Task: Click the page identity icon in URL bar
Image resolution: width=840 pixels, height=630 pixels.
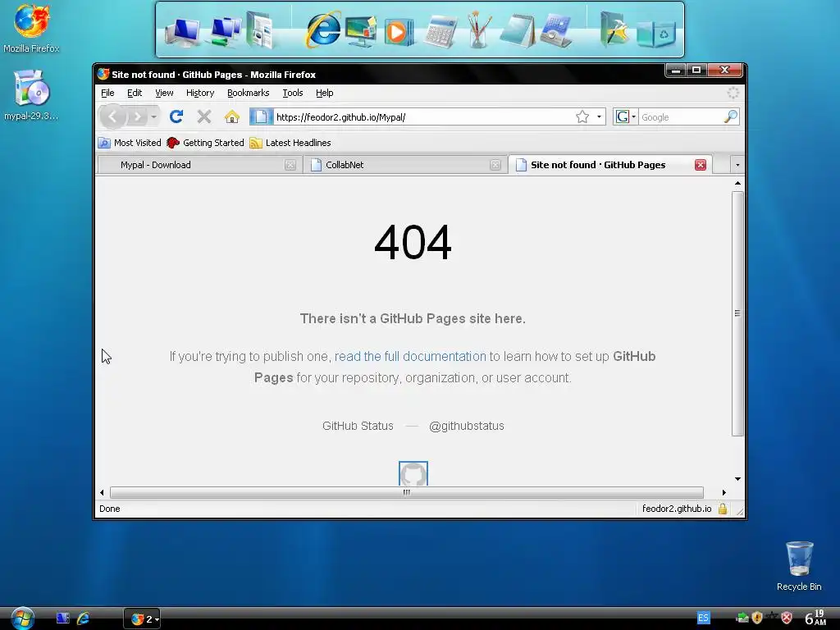Action: click(261, 116)
